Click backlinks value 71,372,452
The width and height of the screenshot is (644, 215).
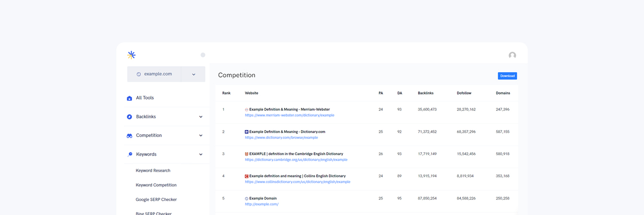[x=427, y=132]
